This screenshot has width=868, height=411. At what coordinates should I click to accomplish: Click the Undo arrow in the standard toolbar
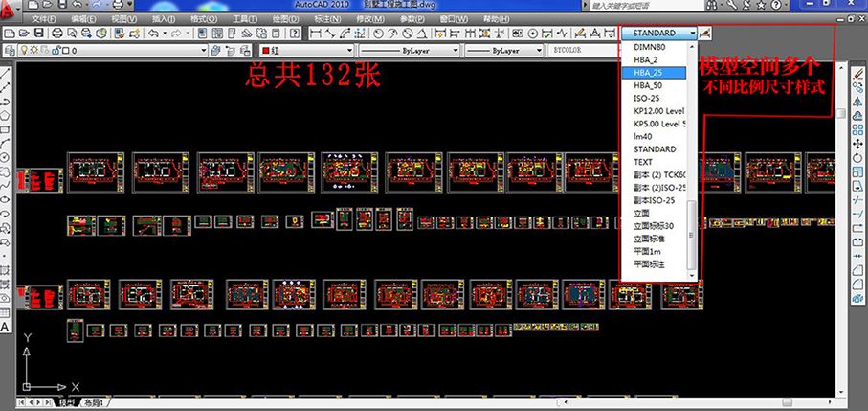click(x=153, y=34)
